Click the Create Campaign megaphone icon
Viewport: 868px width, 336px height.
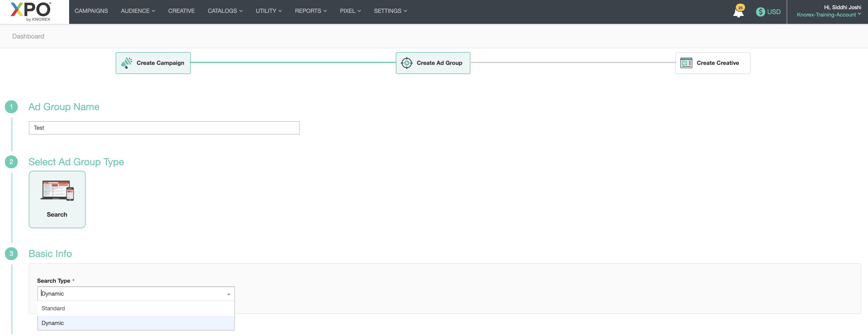(127, 63)
